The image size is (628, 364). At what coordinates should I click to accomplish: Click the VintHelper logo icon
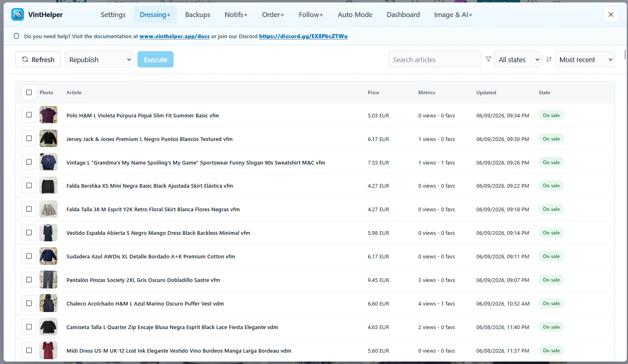(x=17, y=15)
